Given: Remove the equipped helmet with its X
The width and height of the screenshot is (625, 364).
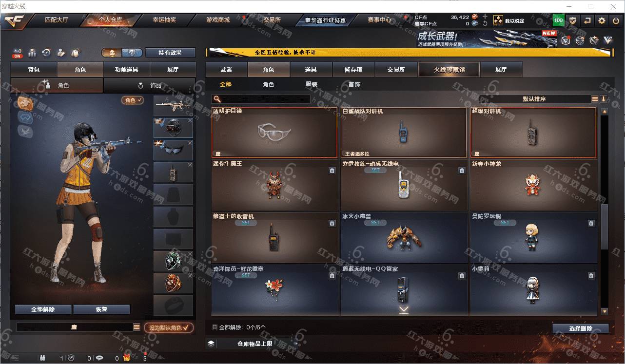Looking at the screenshot, I should click(190, 120).
